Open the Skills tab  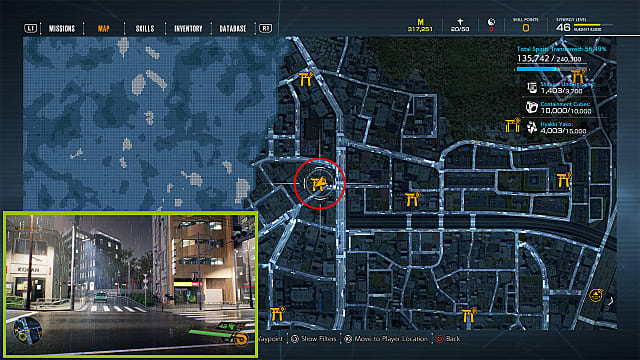click(x=145, y=29)
